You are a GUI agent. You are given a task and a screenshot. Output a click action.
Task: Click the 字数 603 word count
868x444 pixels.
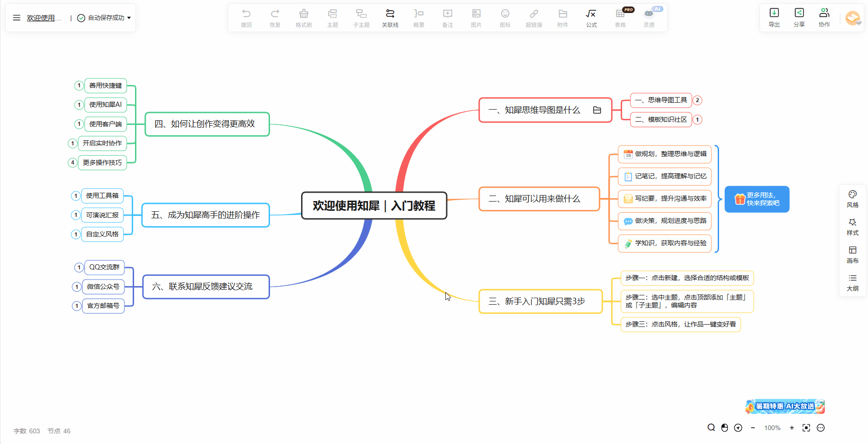click(27, 431)
